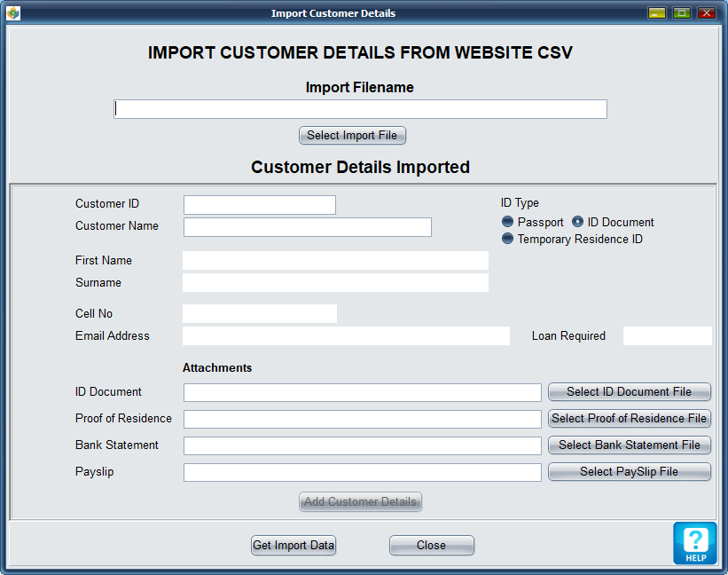Click the Proof of Residence path field
Screen dimensions: 728x575
[362, 419]
